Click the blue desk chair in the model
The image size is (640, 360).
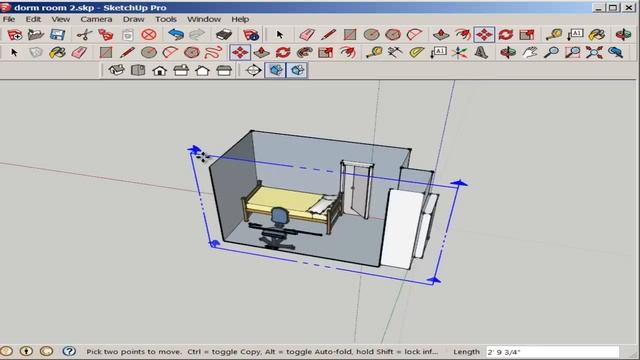tap(279, 217)
